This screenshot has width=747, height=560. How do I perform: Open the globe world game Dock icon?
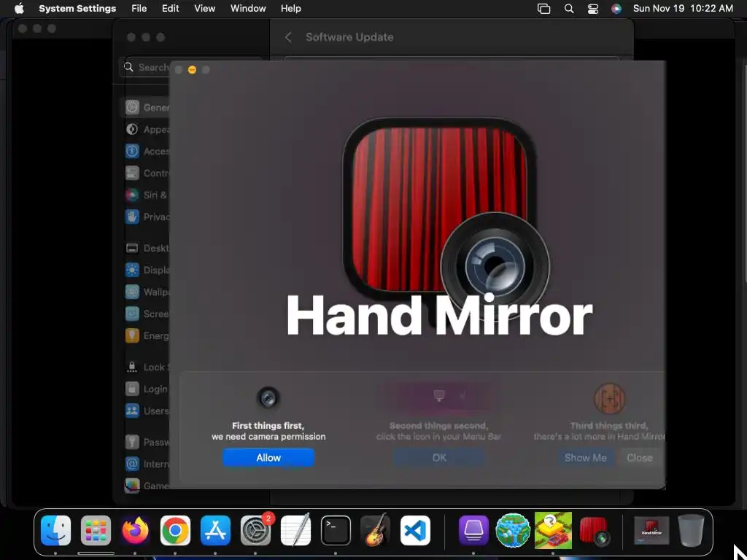pos(513,531)
